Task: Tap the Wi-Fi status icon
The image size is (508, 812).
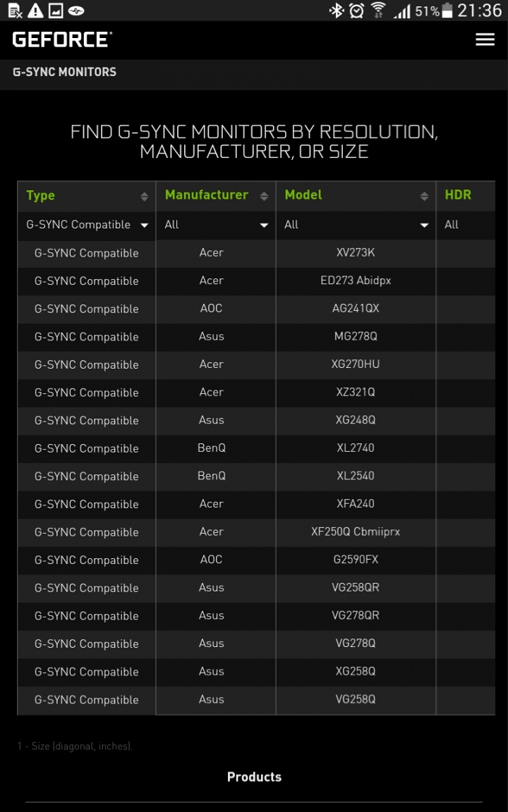Action: [378, 11]
